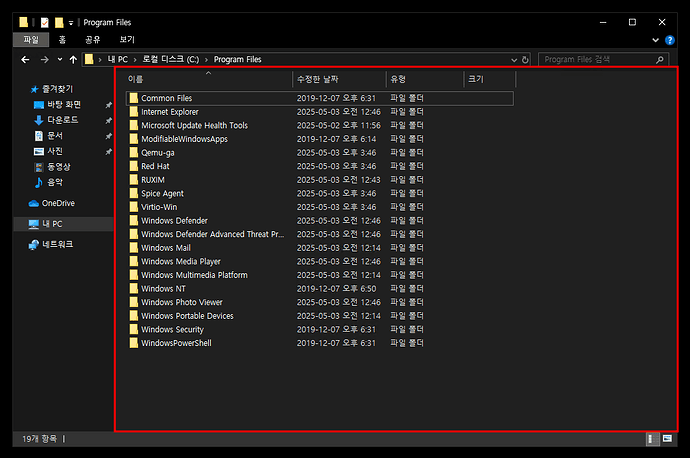Select the RUXIM folder icon
The width and height of the screenshot is (690, 458).
(x=133, y=180)
